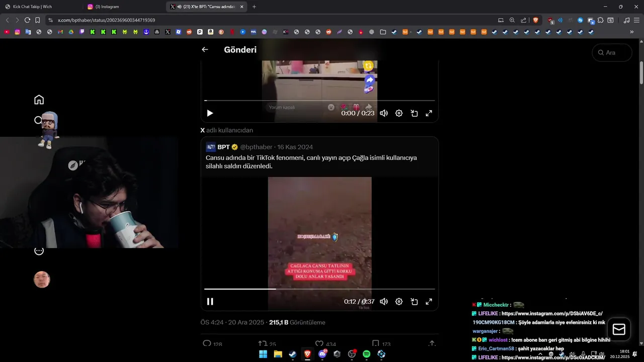
Task: Seek on the lower video's progress bar
Action: 319,289
